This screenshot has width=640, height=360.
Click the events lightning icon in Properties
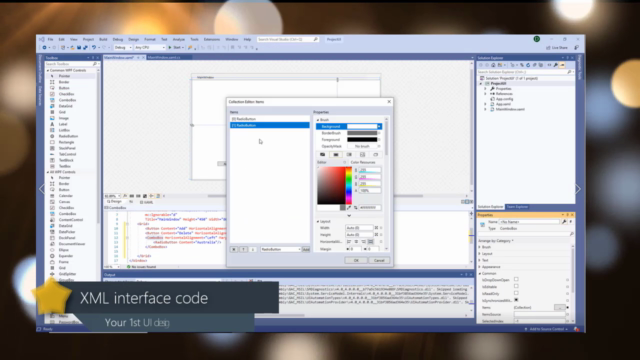click(571, 222)
